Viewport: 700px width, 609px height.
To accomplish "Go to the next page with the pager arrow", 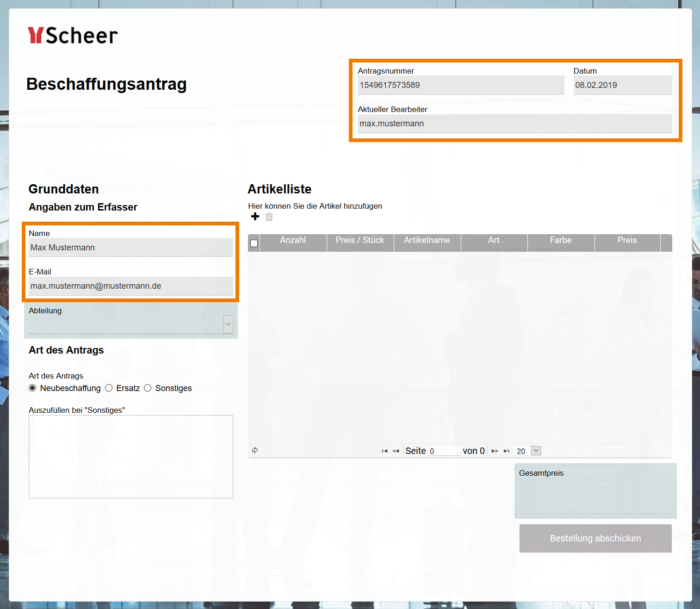I will point(495,451).
